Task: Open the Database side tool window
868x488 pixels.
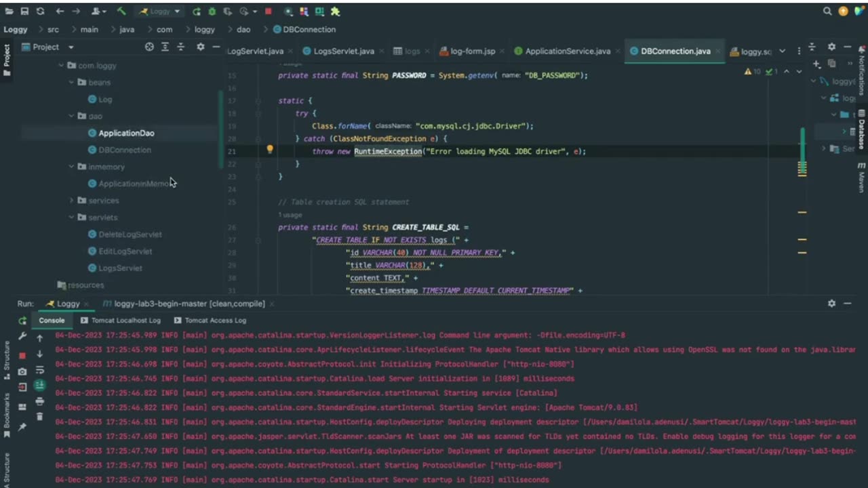Action: coord(862,129)
